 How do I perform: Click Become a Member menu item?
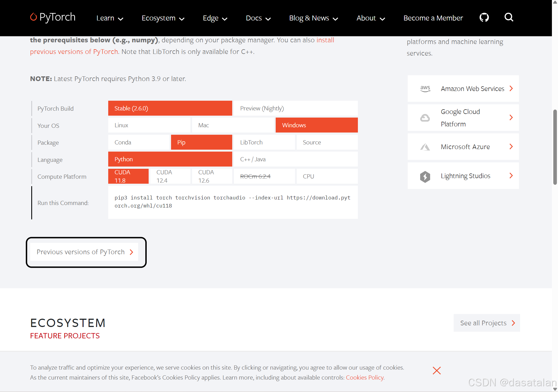tap(433, 18)
